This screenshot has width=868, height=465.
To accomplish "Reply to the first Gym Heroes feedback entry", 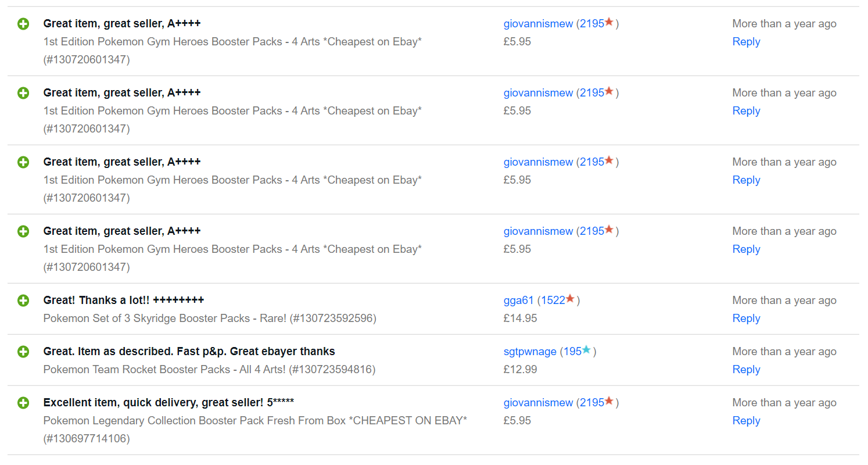I will 746,42.
